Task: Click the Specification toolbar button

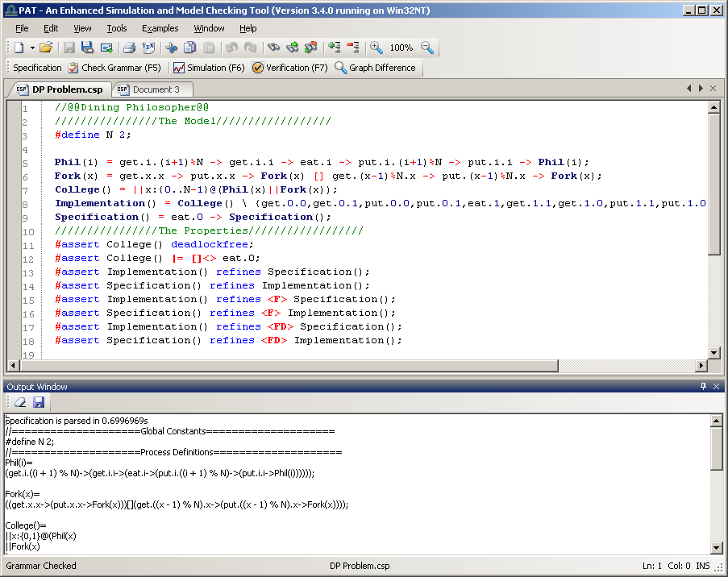Action: (x=35, y=68)
